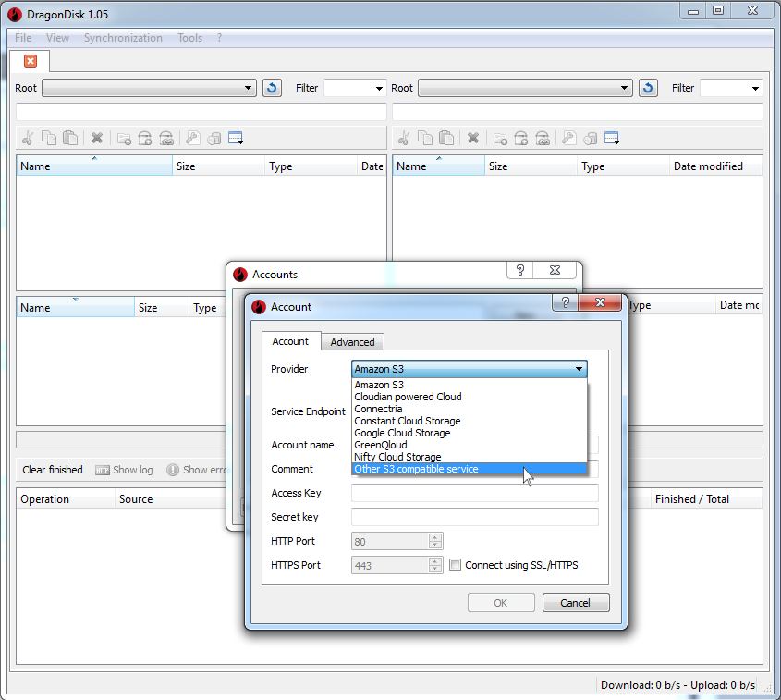The height and width of the screenshot is (700, 781).
Task: Click the Show log toggle in the transfer panel
Action: point(124,470)
